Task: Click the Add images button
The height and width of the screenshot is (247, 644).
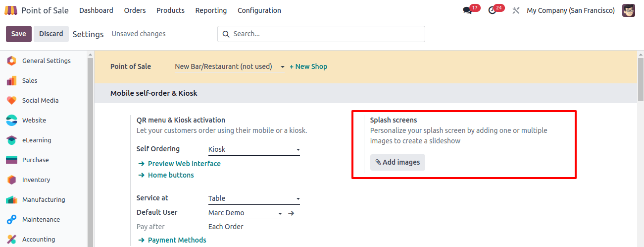Action: coord(397,162)
